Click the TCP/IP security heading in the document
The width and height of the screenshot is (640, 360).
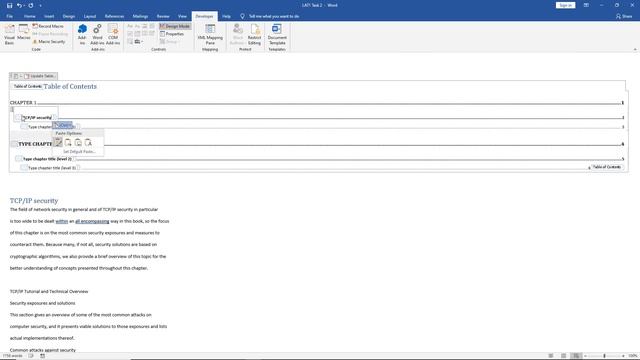(34, 201)
